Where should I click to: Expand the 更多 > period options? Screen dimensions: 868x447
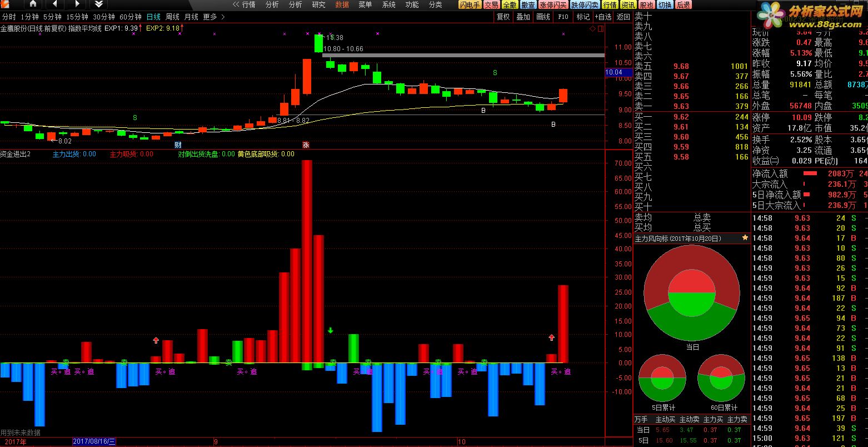(214, 17)
